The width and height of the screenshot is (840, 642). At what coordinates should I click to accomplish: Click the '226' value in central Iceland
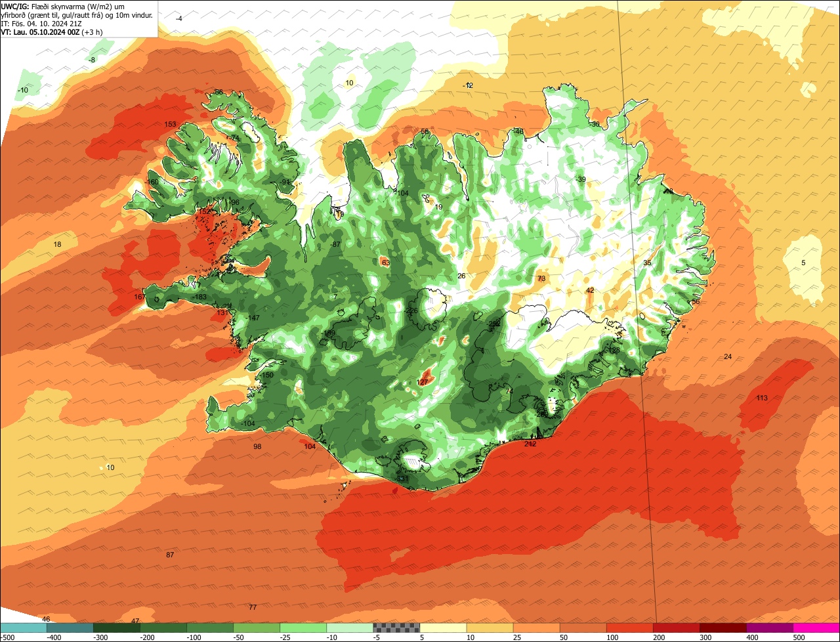[x=412, y=310]
